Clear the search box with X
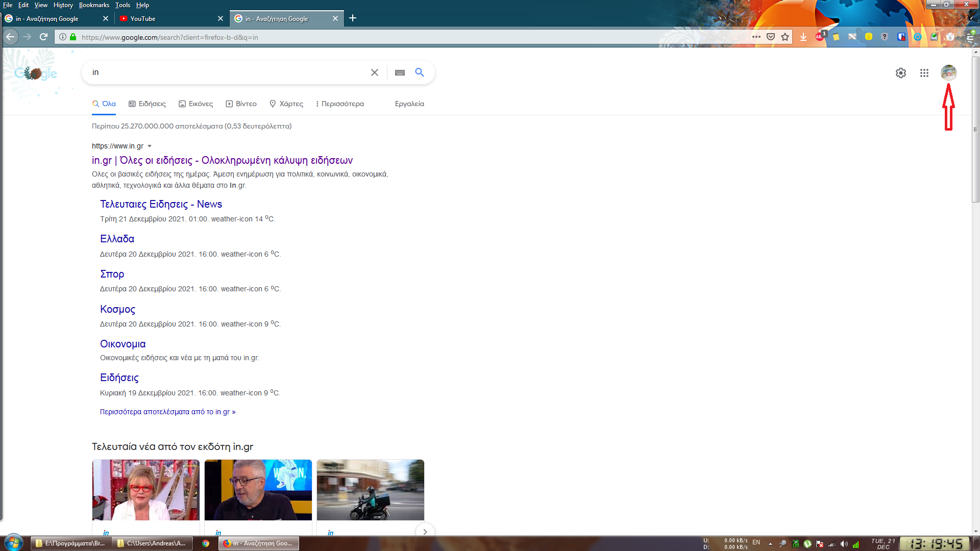The height and width of the screenshot is (551, 980). pyautogui.click(x=374, y=72)
